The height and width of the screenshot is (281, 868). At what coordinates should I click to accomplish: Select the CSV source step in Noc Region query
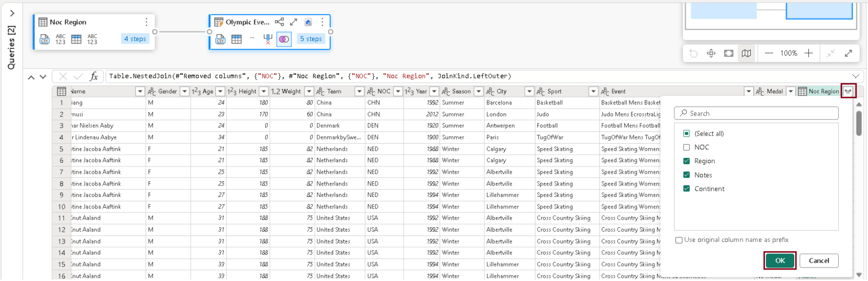click(44, 39)
